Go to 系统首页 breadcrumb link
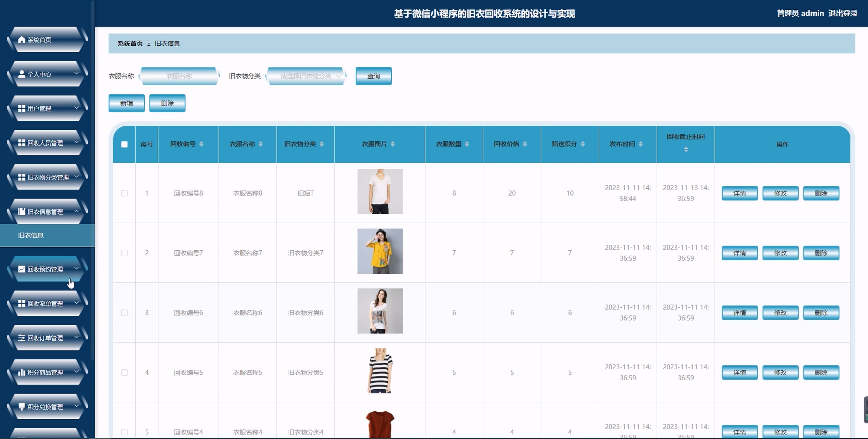 130,44
